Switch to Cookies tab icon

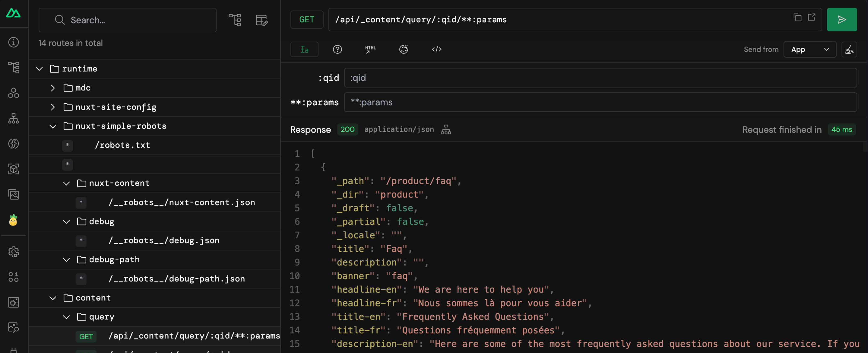pyautogui.click(x=404, y=49)
